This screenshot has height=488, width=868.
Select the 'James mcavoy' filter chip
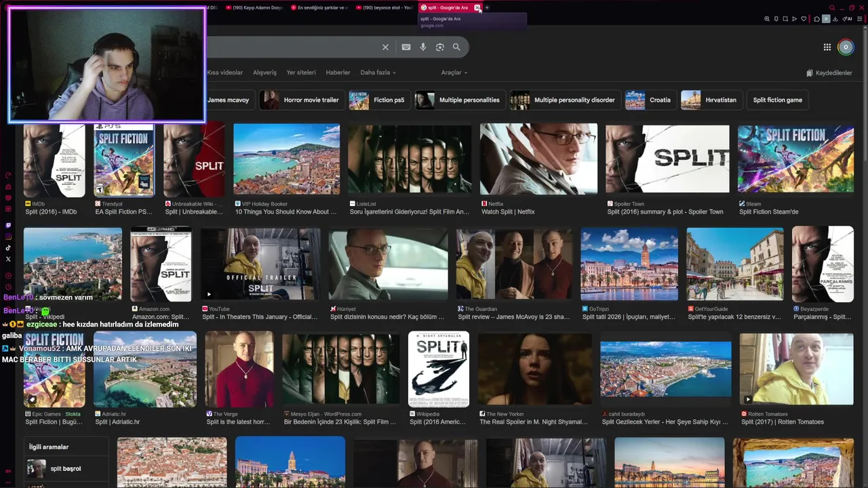pyautogui.click(x=228, y=100)
